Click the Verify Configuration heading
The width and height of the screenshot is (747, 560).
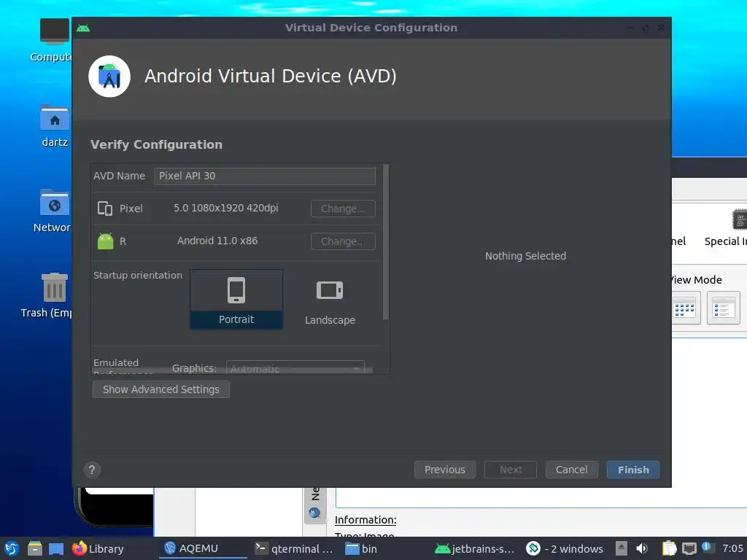156,145
